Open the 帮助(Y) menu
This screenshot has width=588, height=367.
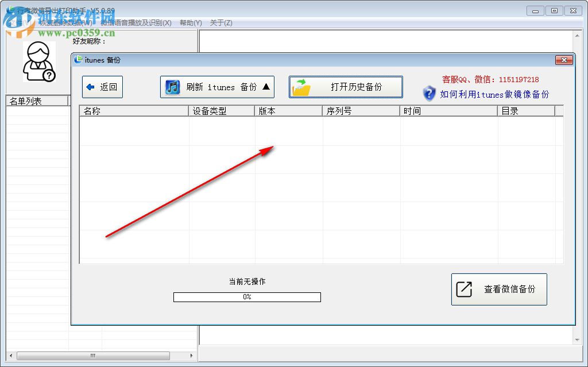pos(191,22)
